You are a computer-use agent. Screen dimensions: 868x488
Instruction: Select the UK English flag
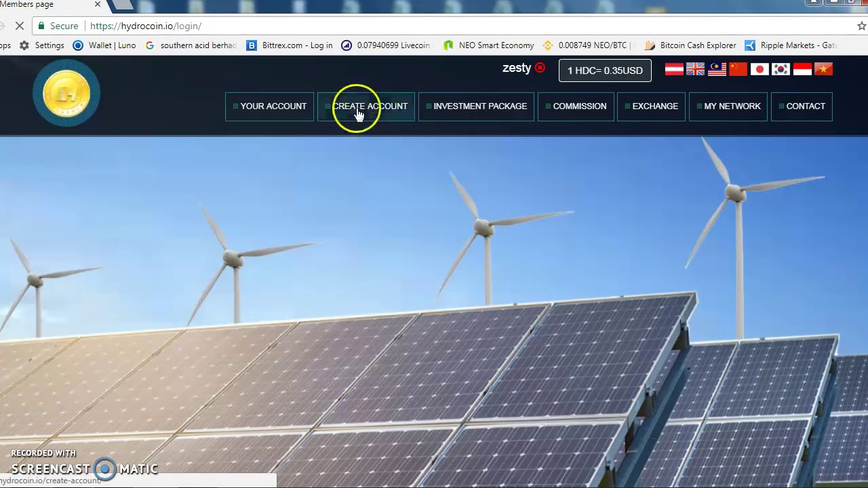click(695, 69)
